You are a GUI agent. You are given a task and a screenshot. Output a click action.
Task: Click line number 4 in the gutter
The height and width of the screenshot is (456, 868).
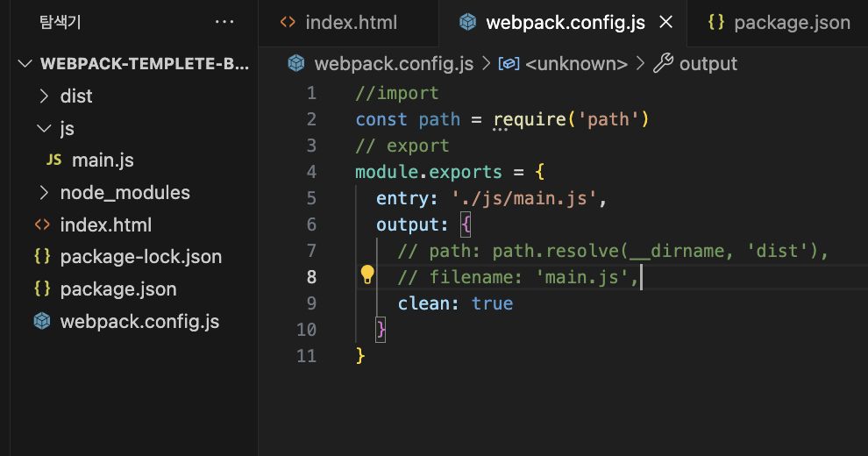click(x=311, y=172)
